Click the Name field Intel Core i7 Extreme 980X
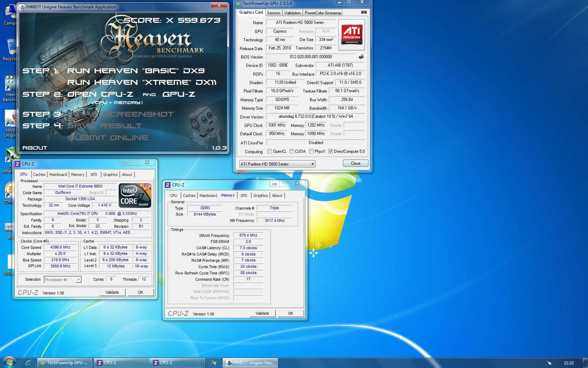Image resolution: width=588 pixels, height=368 pixels. 80,186
